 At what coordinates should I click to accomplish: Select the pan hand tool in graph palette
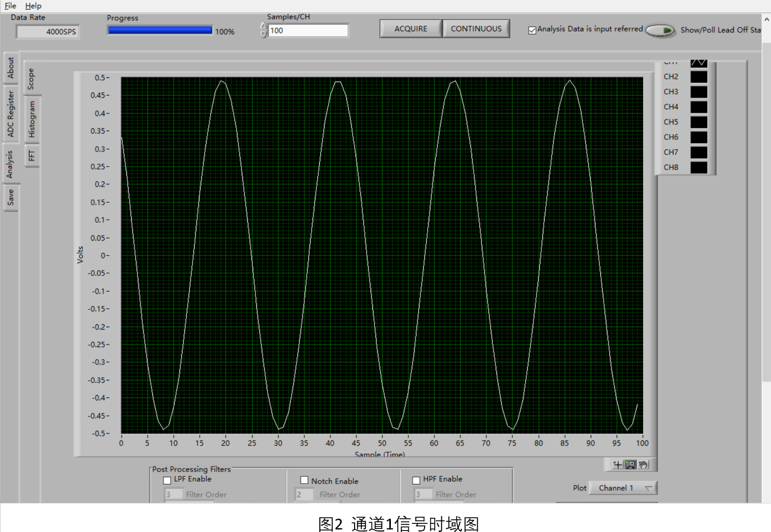(643, 465)
